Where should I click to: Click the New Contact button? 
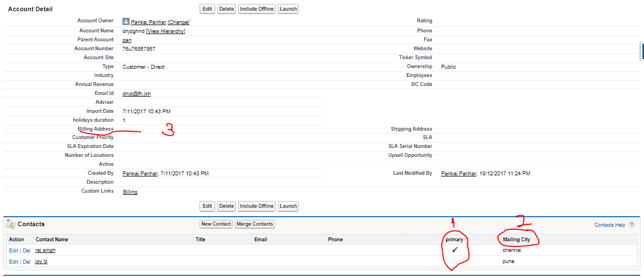point(216,224)
